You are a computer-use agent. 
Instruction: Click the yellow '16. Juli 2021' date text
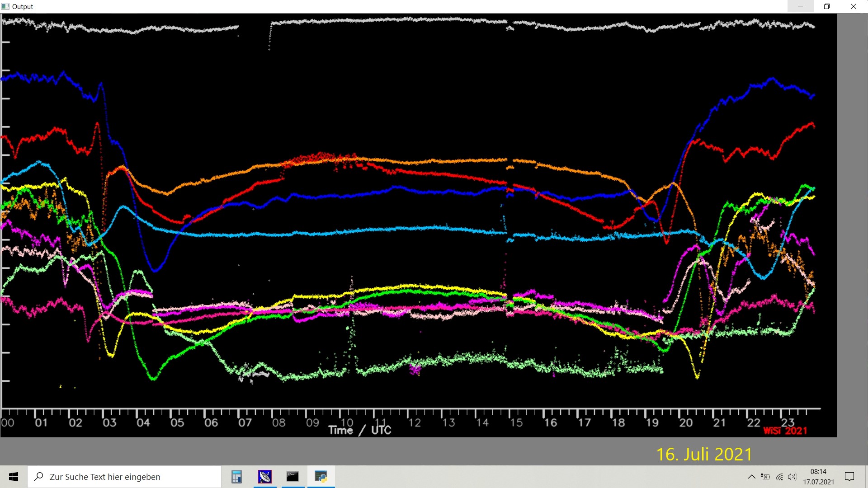(704, 454)
